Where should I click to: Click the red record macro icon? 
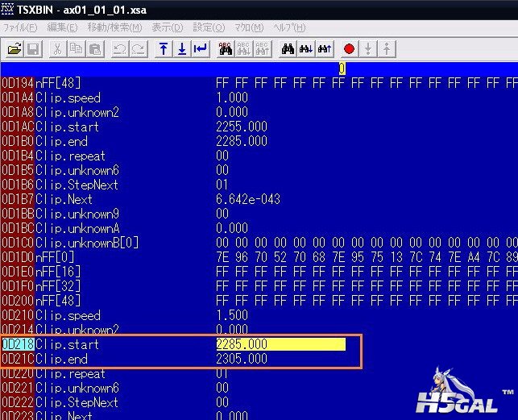pyautogui.click(x=349, y=49)
